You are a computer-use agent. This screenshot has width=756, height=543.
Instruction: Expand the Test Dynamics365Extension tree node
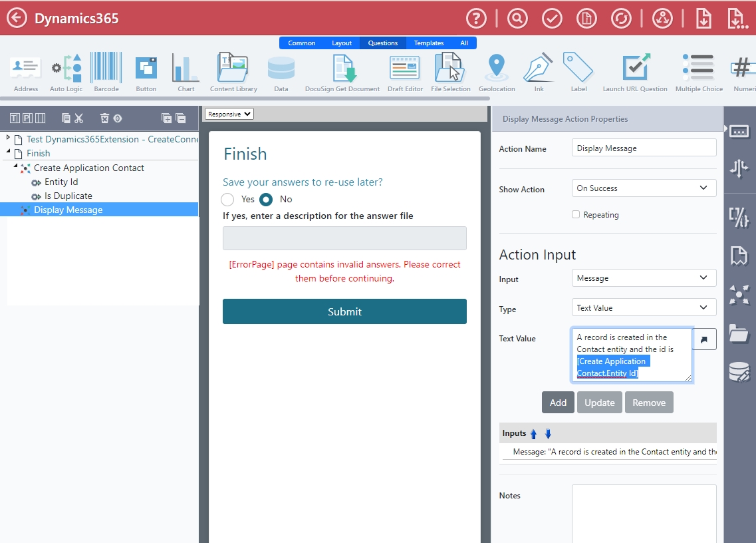(x=8, y=138)
